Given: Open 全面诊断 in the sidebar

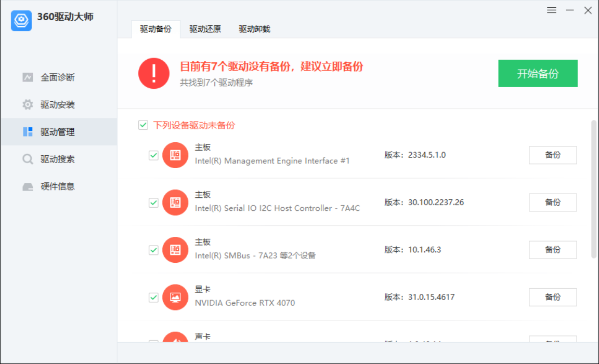Looking at the screenshot, I should click(59, 77).
